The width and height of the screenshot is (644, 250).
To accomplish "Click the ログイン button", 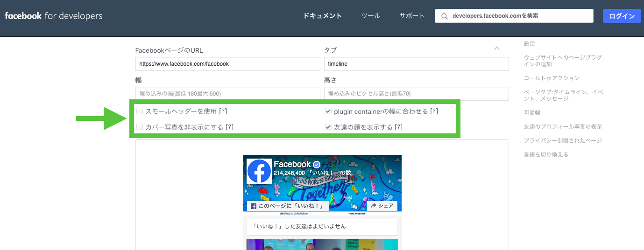I will [x=622, y=16].
